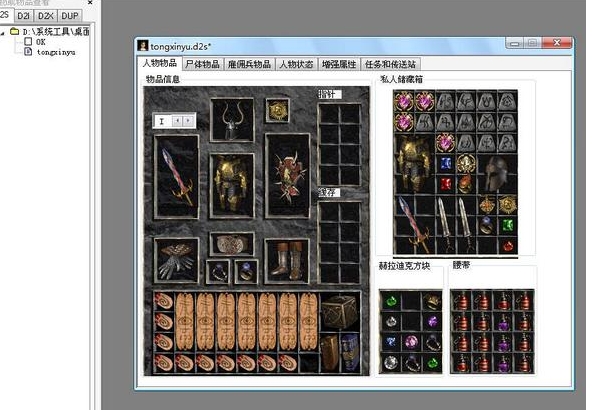Click the tongxinyu.d2s window title
The height and width of the screenshot is (410, 594).
[181, 46]
